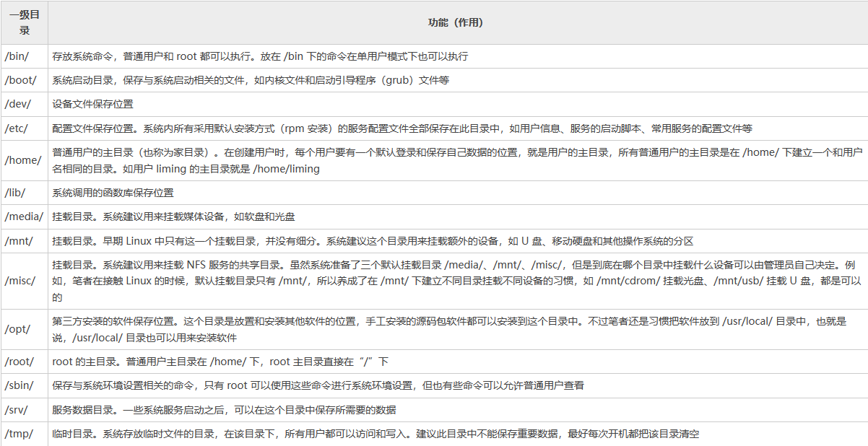Click the /media/ directory cell
This screenshot has width=868, height=446.
(x=24, y=217)
